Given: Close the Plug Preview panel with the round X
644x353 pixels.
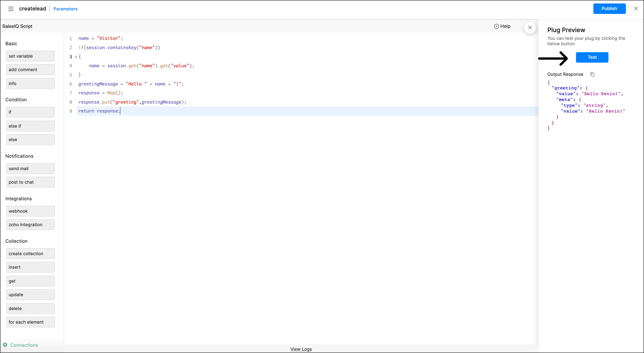Looking at the screenshot, I should pos(530,27).
